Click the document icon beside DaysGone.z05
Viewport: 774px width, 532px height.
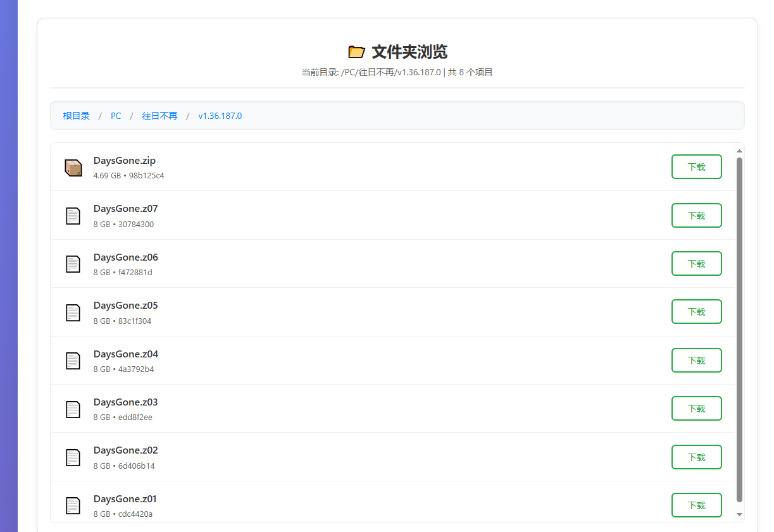pos(73,312)
